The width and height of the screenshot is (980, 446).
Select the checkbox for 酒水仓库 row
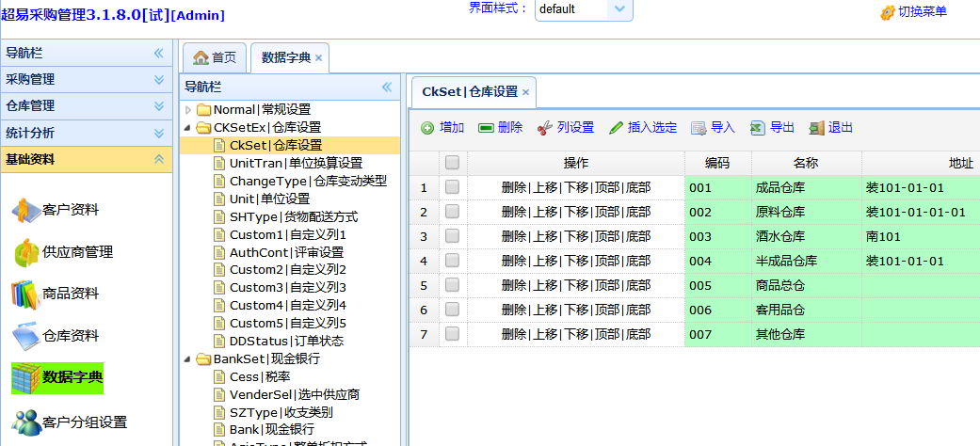point(453,236)
